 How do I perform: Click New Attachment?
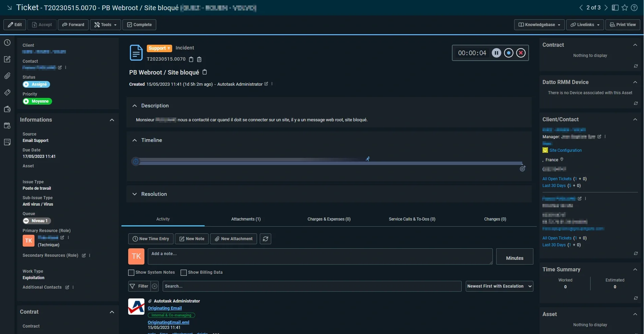[x=234, y=239]
